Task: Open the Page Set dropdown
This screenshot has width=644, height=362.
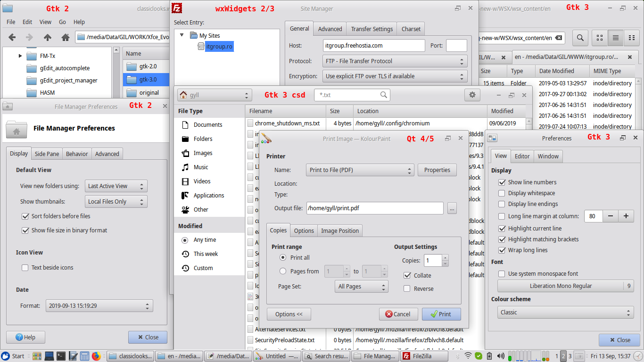Action: [x=362, y=286]
